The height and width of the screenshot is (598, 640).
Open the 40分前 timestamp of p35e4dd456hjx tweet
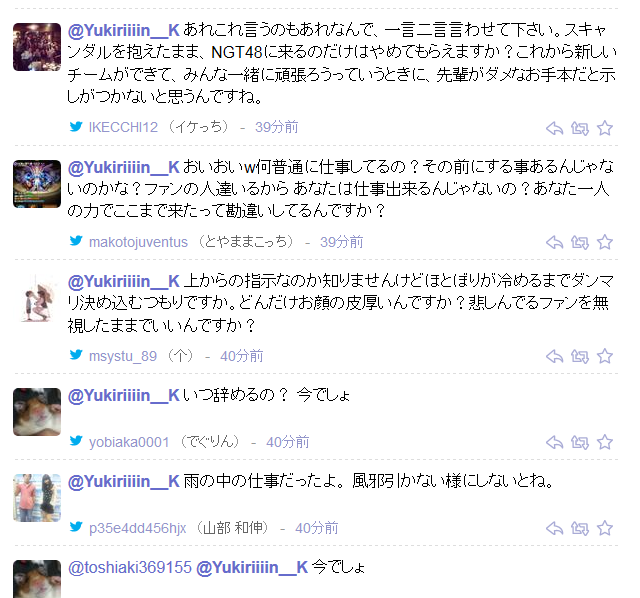point(317,528)
